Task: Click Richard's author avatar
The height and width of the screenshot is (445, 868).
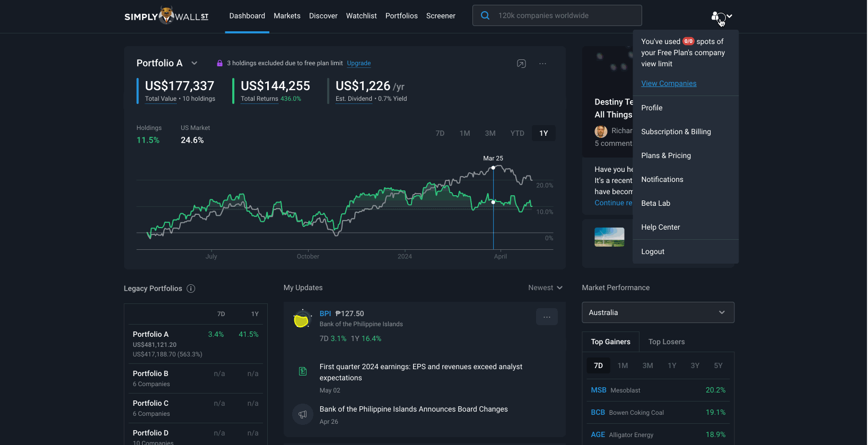Action: coord(601,131)
